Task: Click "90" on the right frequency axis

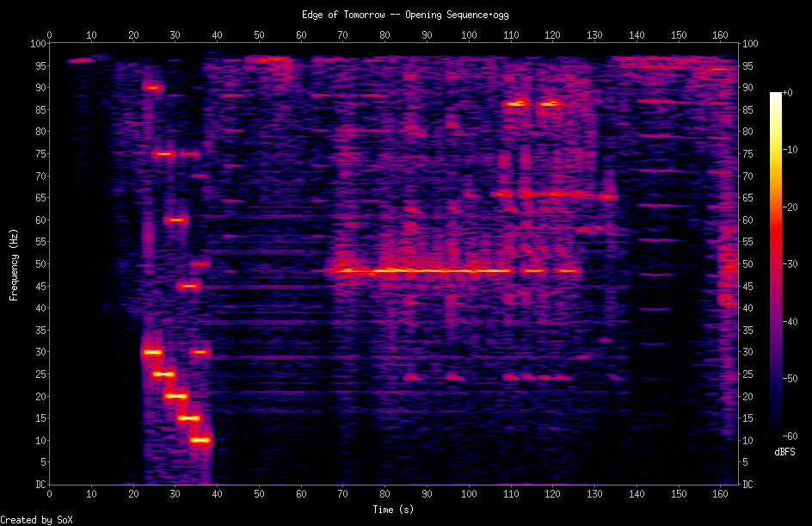Action: (x=747, y=88)
